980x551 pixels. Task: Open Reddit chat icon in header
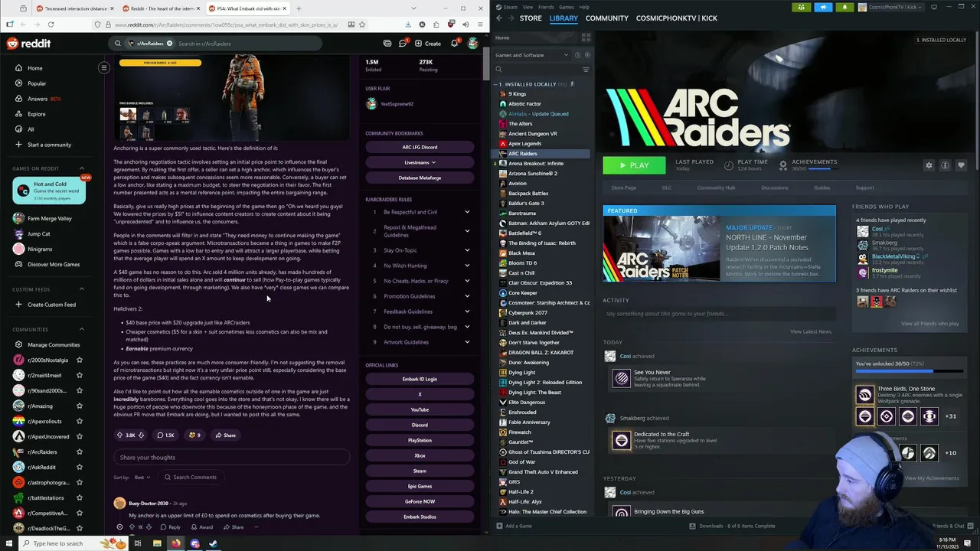click(403, 44)
